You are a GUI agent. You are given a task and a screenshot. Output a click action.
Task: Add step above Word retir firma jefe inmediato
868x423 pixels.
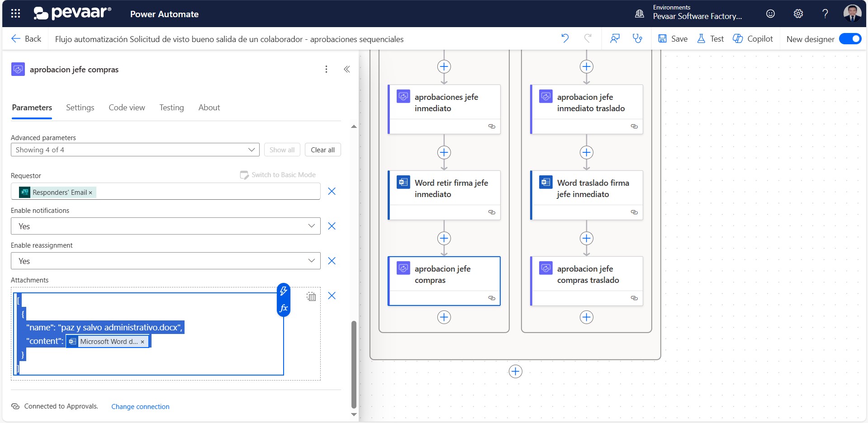click(444, 152)
